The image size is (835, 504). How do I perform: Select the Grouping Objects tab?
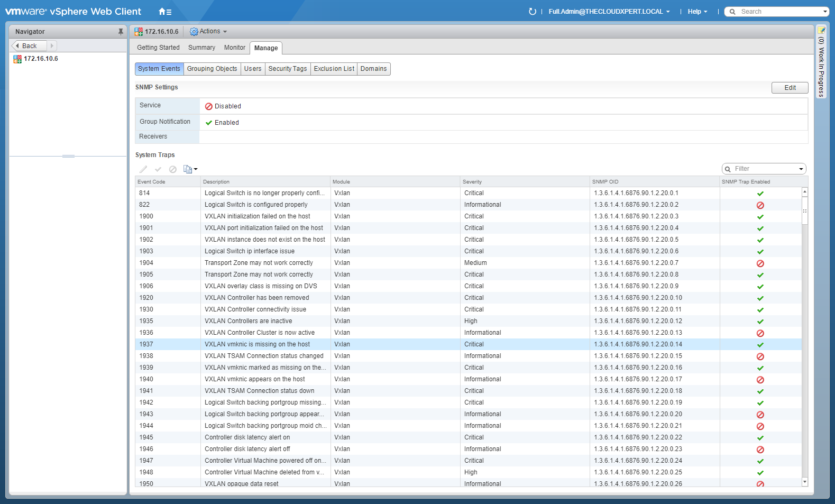click(212, 69)
